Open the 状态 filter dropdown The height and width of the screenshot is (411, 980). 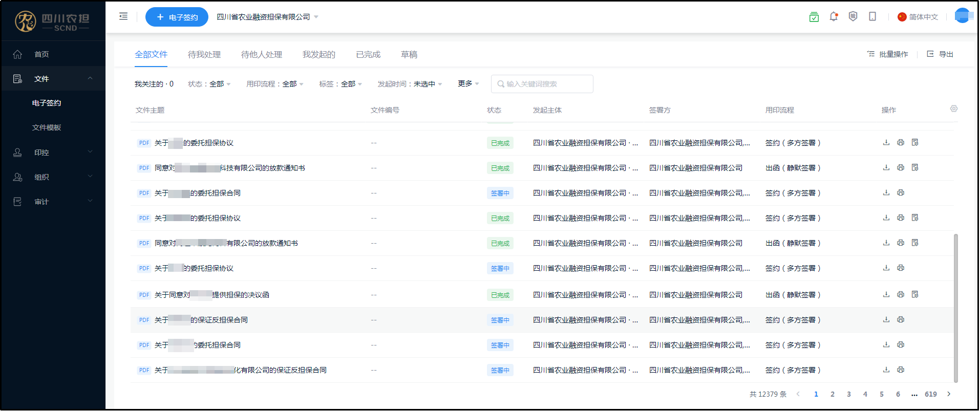pyautogui.click(x=209, y=84)
